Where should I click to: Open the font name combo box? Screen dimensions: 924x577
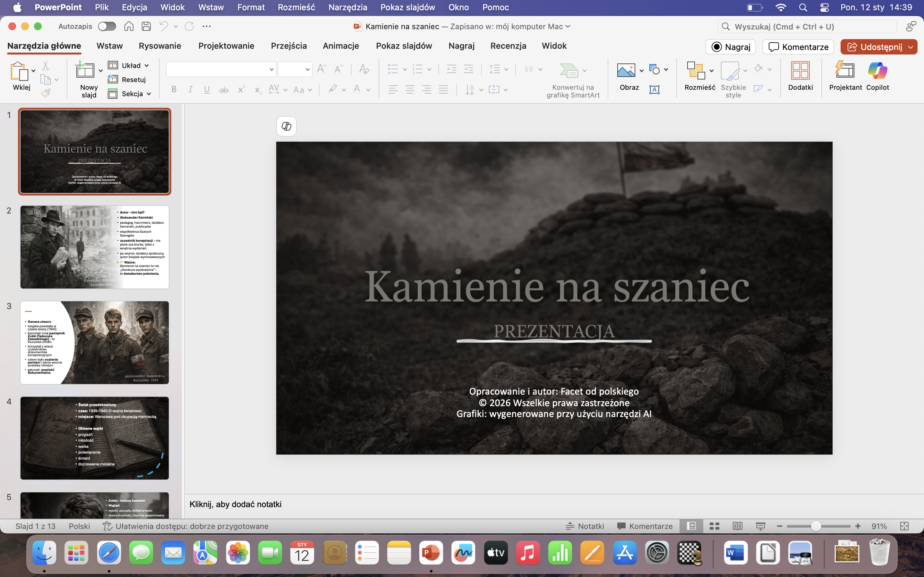221,70
